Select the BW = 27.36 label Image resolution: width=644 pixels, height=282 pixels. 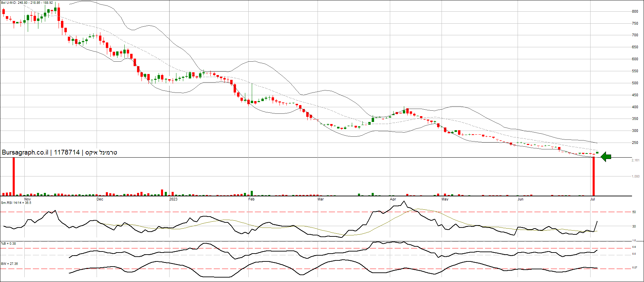10,264
